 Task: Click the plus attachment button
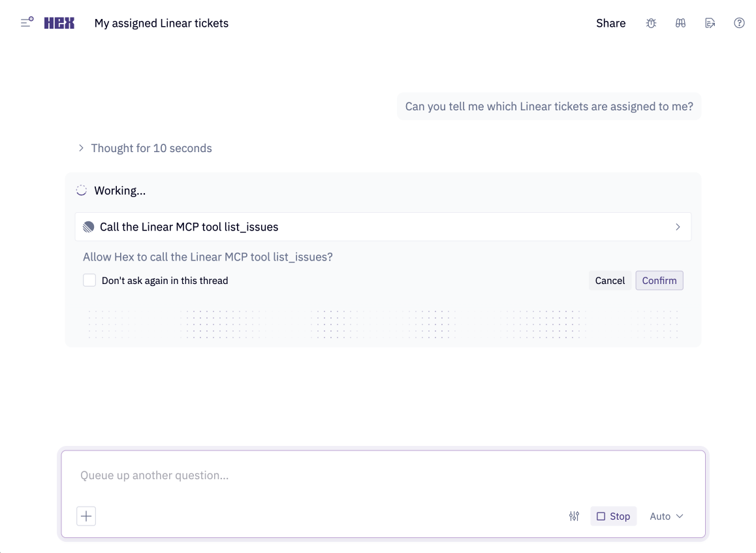coord(86,516)
